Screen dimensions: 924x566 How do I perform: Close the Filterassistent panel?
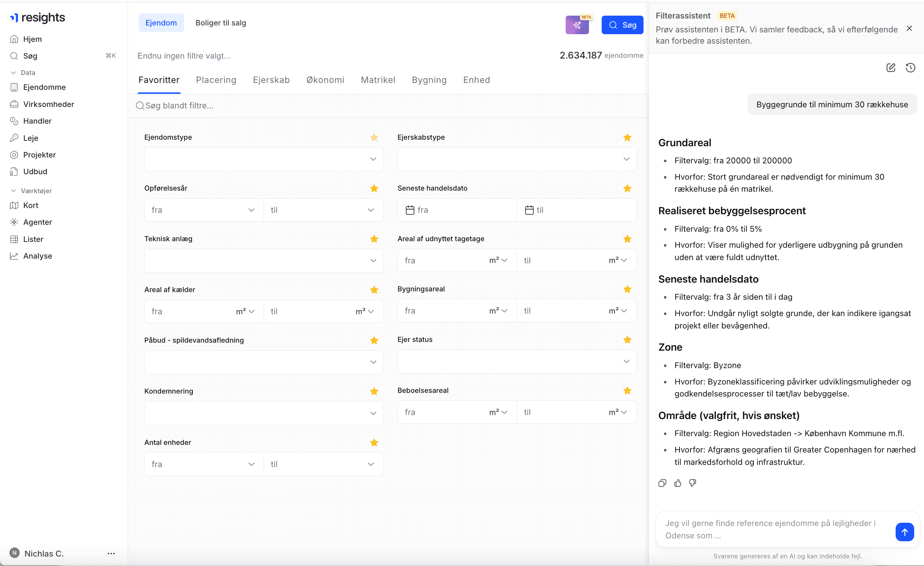[909, 28]
